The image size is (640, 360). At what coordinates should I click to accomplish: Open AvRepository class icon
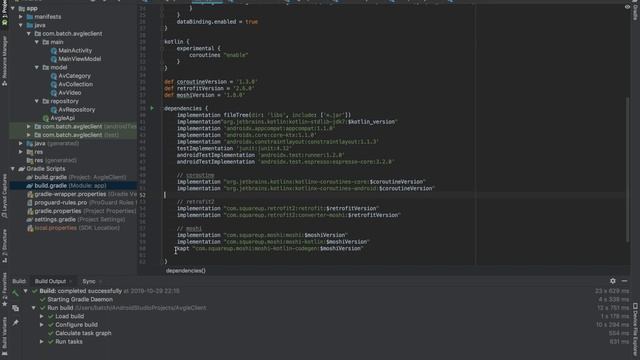coord(53,110)
